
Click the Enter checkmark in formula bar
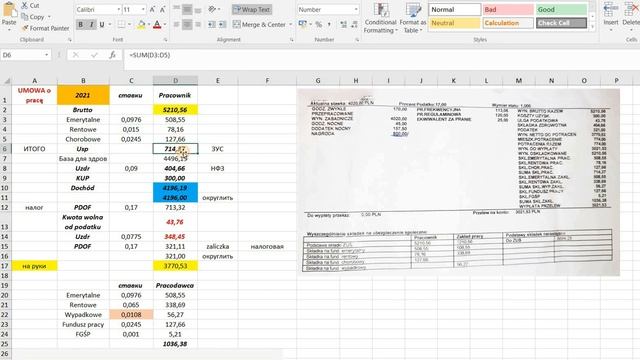point(94,55)
